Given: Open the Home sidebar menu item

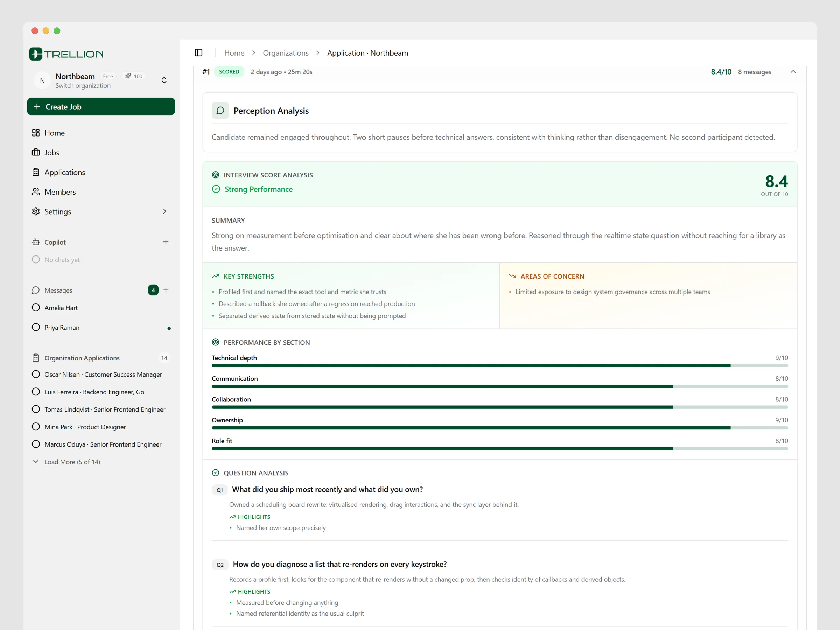Looking at the screenshot, I should point(101,133).
